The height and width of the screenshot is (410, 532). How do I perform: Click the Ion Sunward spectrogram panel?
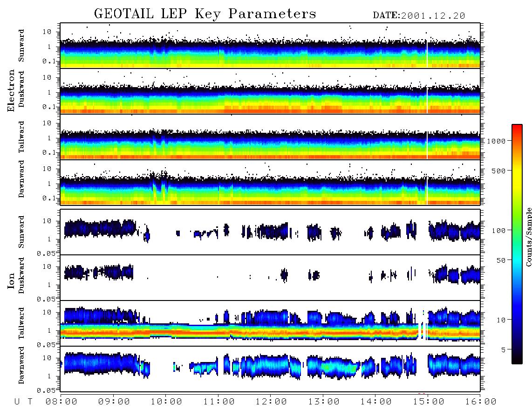270,232
